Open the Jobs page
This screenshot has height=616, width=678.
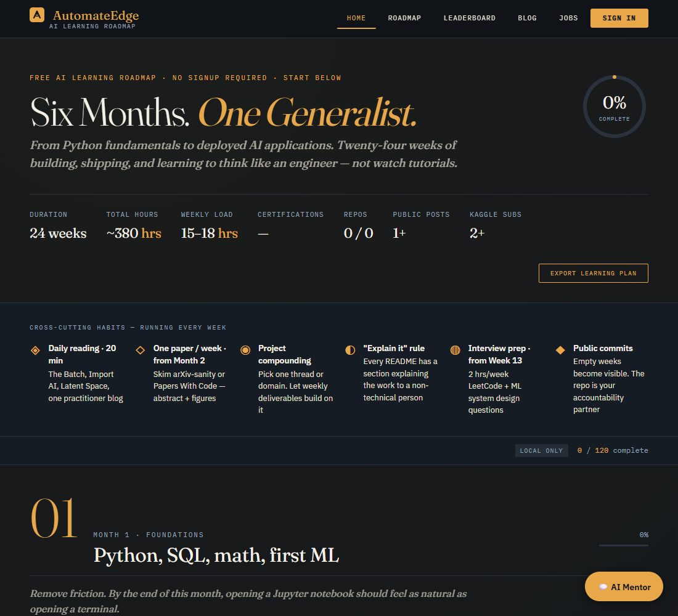coord(568,18)
